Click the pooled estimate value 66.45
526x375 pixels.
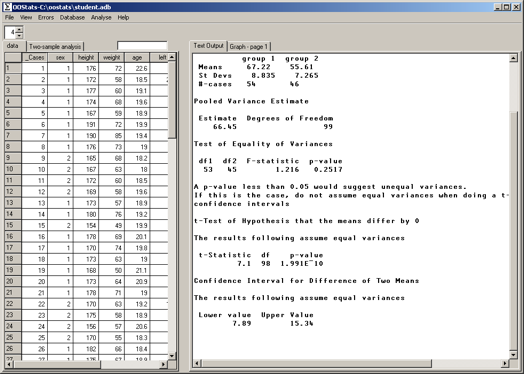coord(225,127)
